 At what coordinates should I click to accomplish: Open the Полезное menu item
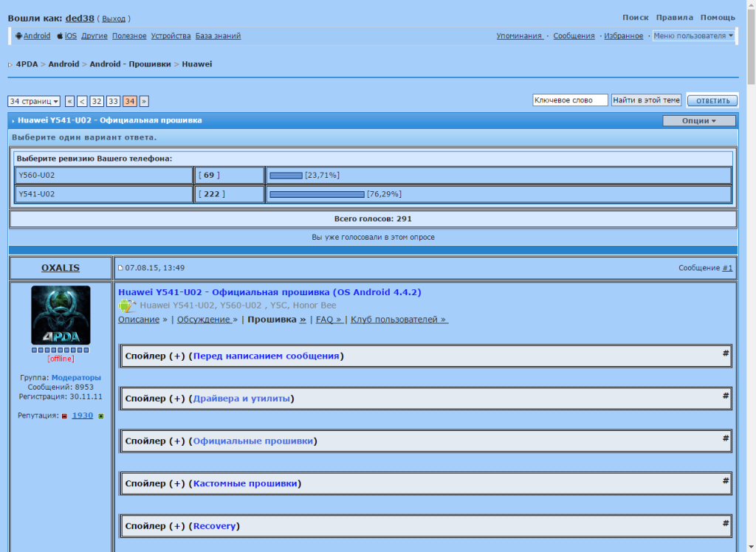coord(129,36)
